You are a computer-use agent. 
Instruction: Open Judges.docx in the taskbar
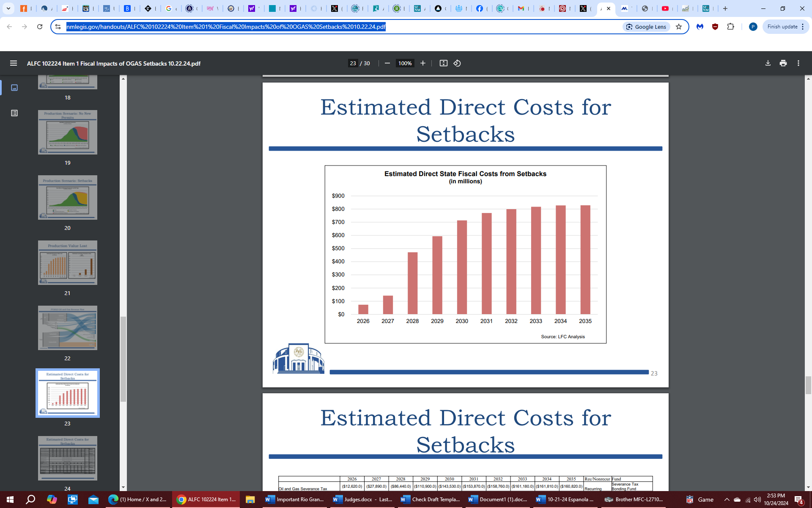pos(363,500)
